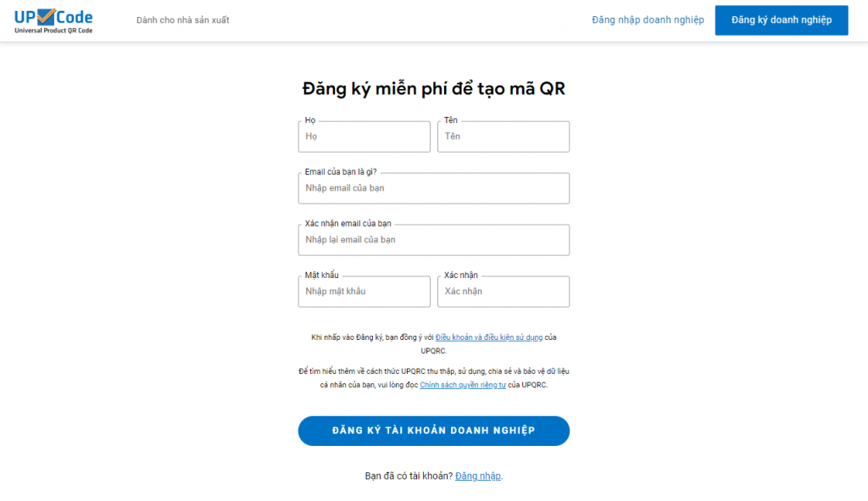Focus the 'Tên' input field
The width and height of the screenshot is (868, 501).
coord(503,136)
